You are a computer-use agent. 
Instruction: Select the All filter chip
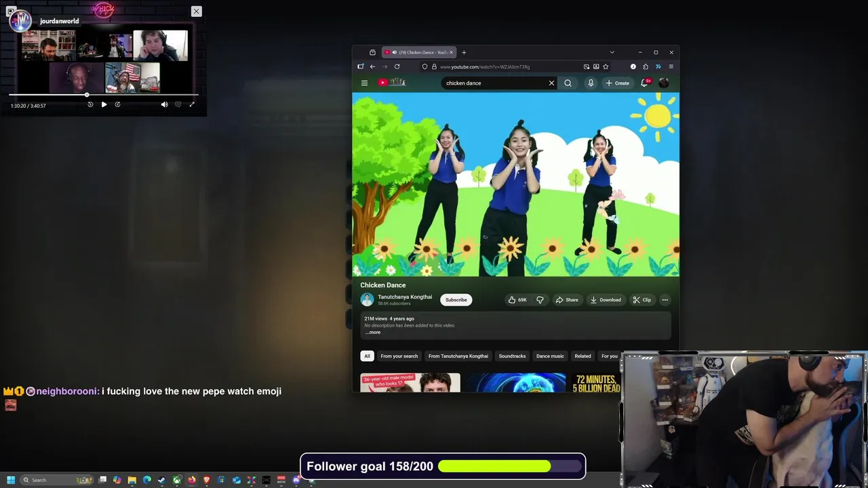coord(367,356)
